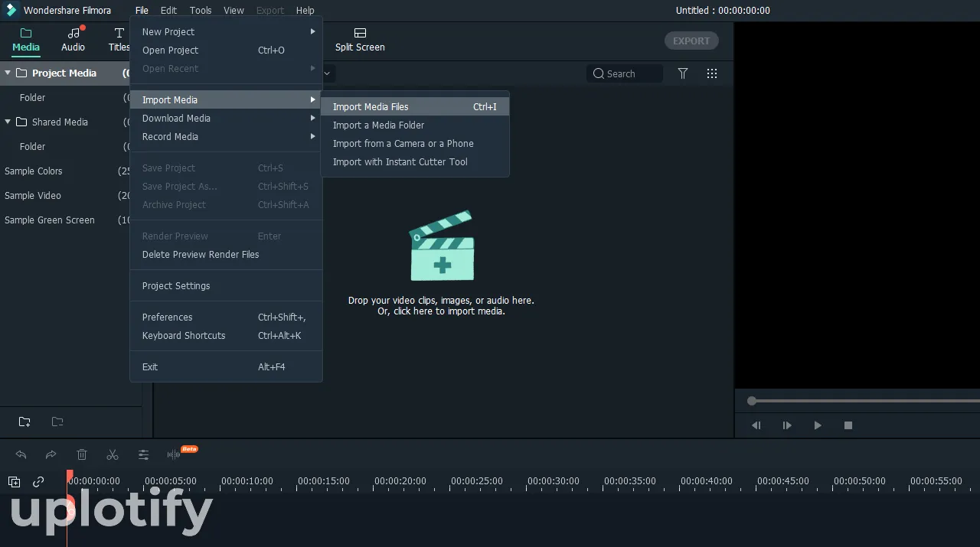Click Delete Preview Render Files

pyautogui.click(x=226, y=255)
